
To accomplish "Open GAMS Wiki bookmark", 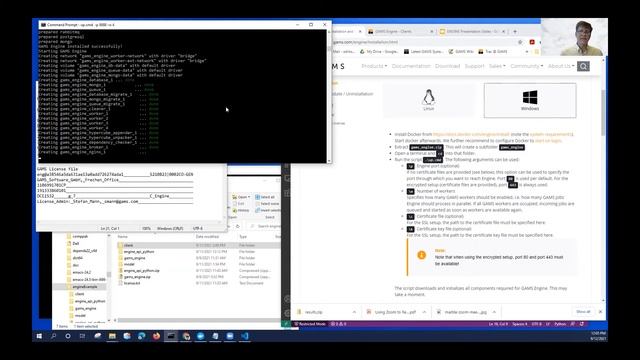I will (461, 52).
